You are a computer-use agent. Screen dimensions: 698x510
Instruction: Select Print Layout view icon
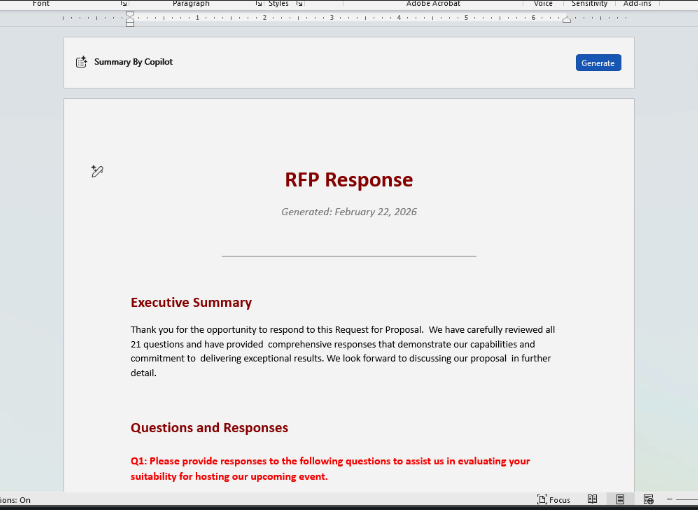click(x=620, y=499)
